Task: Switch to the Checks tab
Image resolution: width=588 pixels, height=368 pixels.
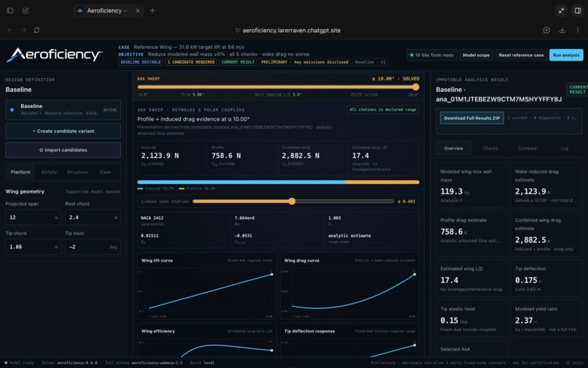Action: [x=490, y=148]
